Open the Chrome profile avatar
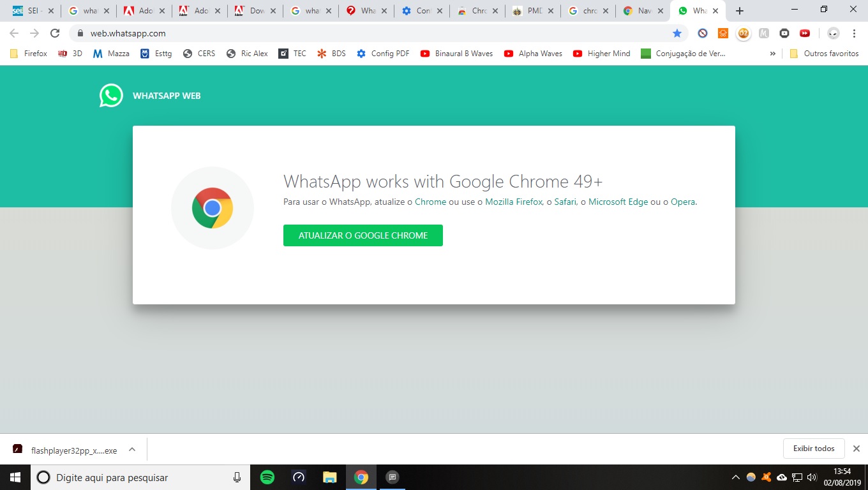 (x=833, y=33)
